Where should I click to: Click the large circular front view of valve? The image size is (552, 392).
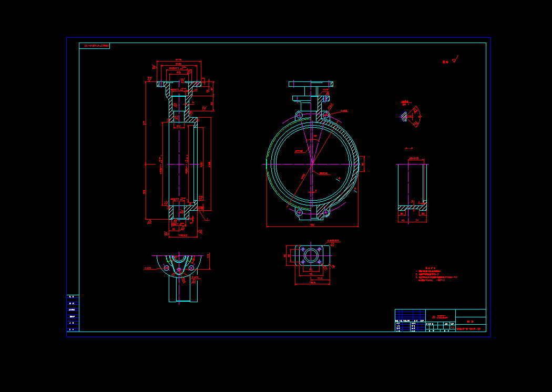coord(312,164)
